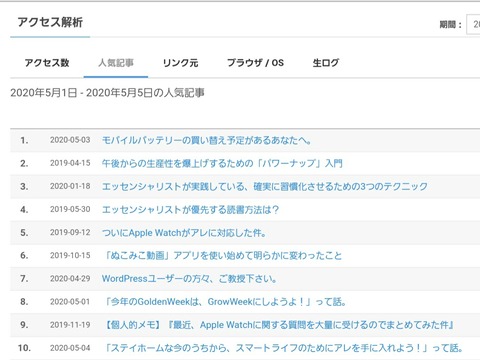Open the ステイホーム スマートライフ article
Viewport: 480px width, 360px height.
point(283,348)
